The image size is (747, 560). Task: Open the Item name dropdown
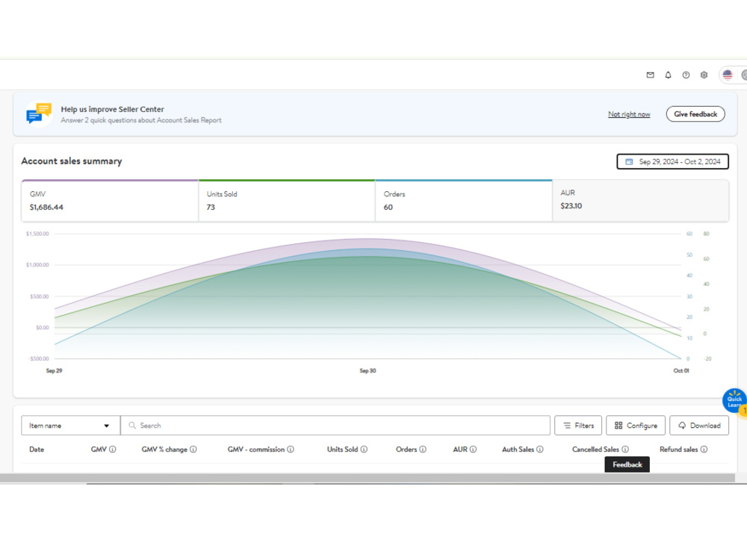(70, 426)
